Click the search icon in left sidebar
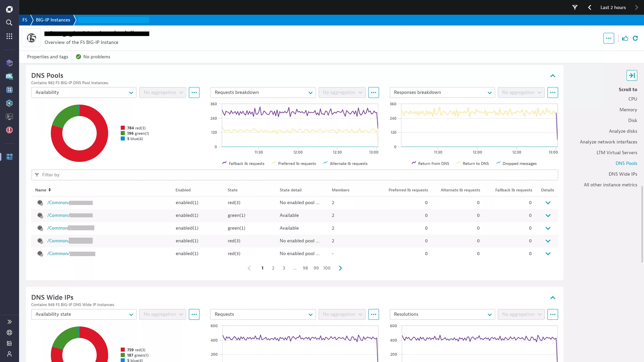Viewport: 644px width, 362px height. (x=9, y=23)
